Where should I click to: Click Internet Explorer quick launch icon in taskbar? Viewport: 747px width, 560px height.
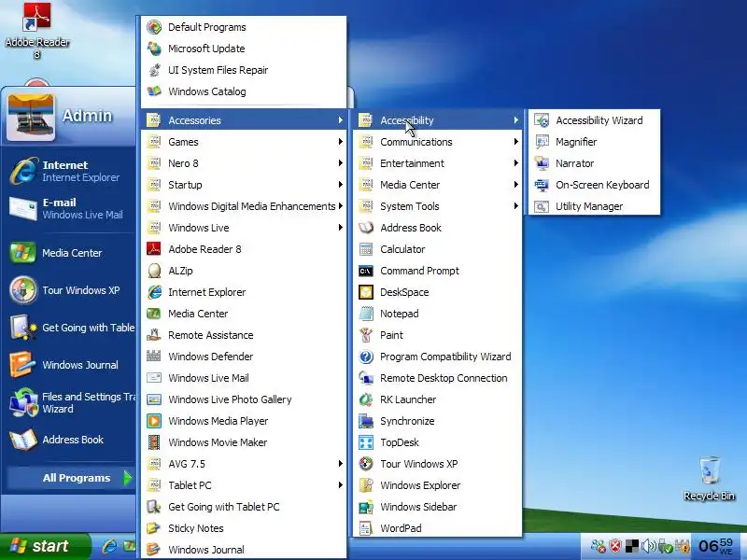(x=109, y=546)
